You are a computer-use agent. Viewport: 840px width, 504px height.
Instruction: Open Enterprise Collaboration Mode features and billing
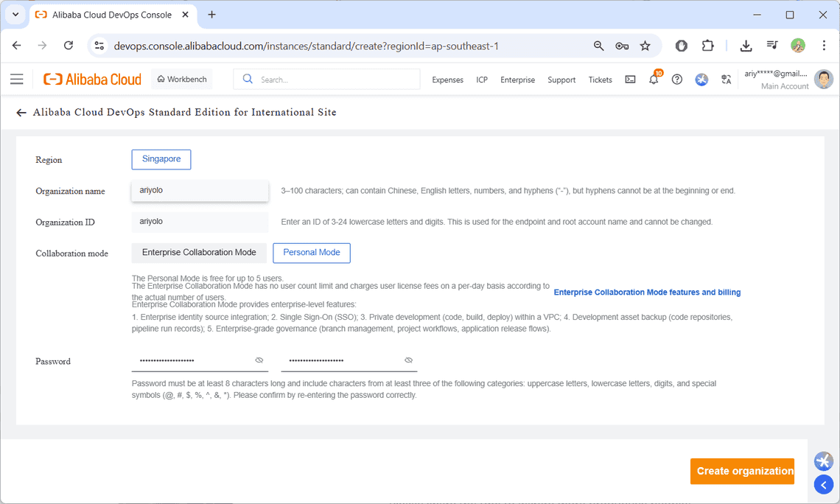pyautogui.click(x=647, y=292)
